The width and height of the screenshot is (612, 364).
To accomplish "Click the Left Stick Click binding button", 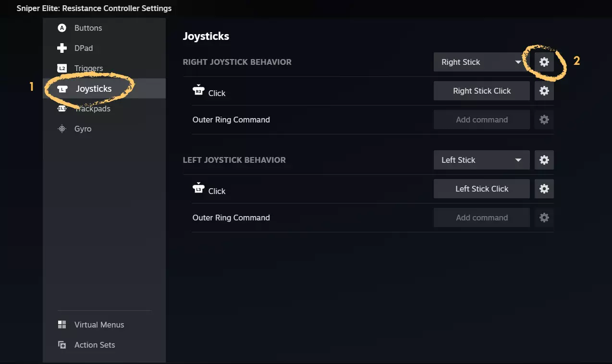I will [481, 189].
